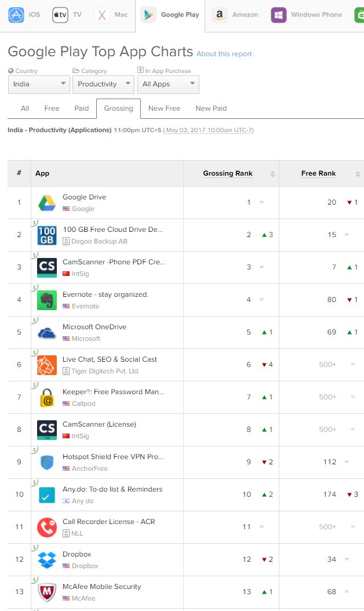The width and height of the screenshot is (364, 611).
Task: Visit the Tiger Digitech Pvt. Ltd. publisher
Action: click(105, 372)
